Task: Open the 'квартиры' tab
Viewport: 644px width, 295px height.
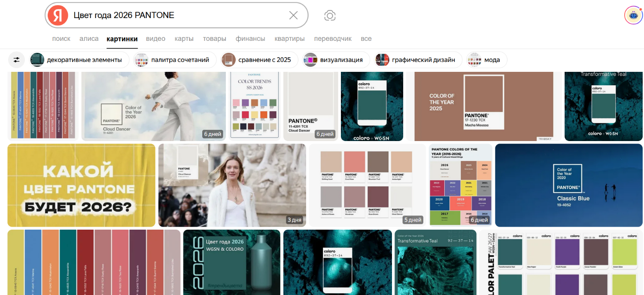Action: click(290, 39)
